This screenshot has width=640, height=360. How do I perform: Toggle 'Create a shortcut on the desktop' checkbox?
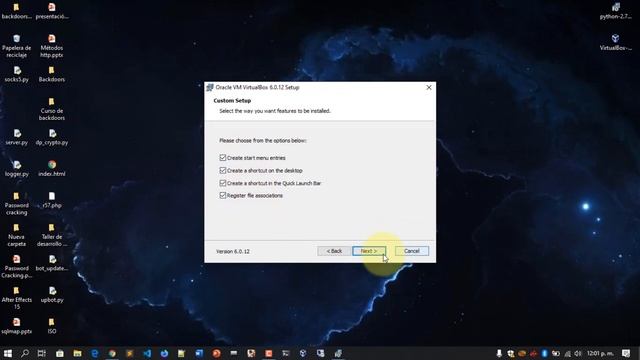223,170
